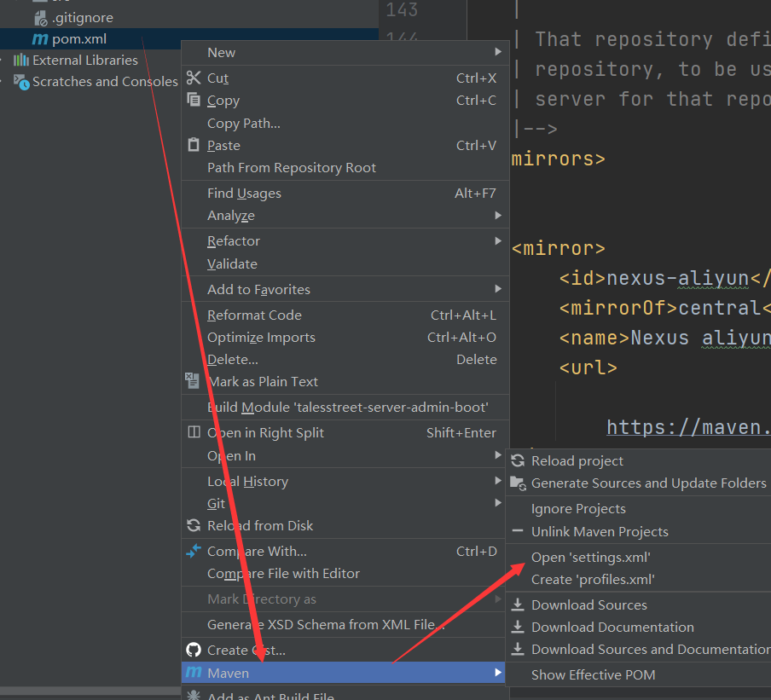Click the Mark as Plain Text icon
Viewport: 771px width, 700px height.
click(192, 380)
